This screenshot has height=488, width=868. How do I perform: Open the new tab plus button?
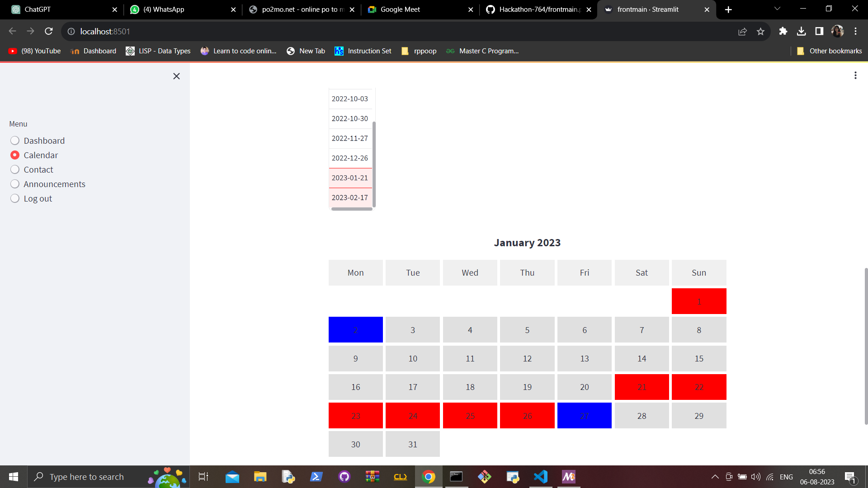728,9
